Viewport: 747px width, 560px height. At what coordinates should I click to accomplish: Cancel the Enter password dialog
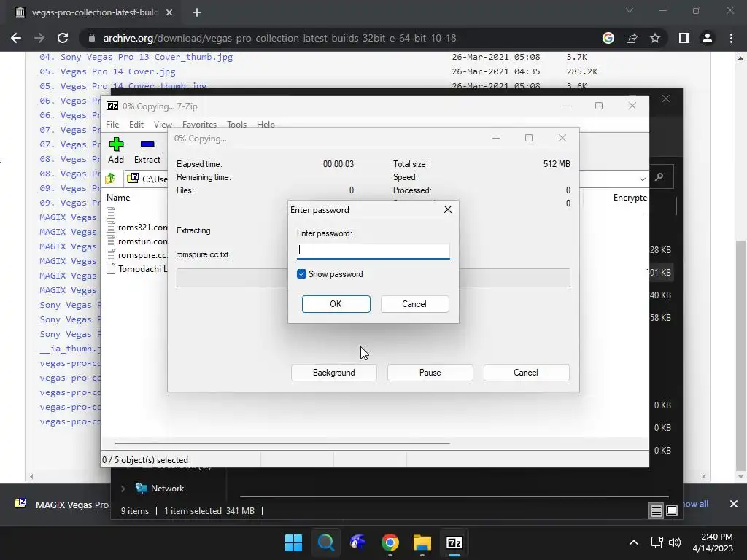click(414, 304)
